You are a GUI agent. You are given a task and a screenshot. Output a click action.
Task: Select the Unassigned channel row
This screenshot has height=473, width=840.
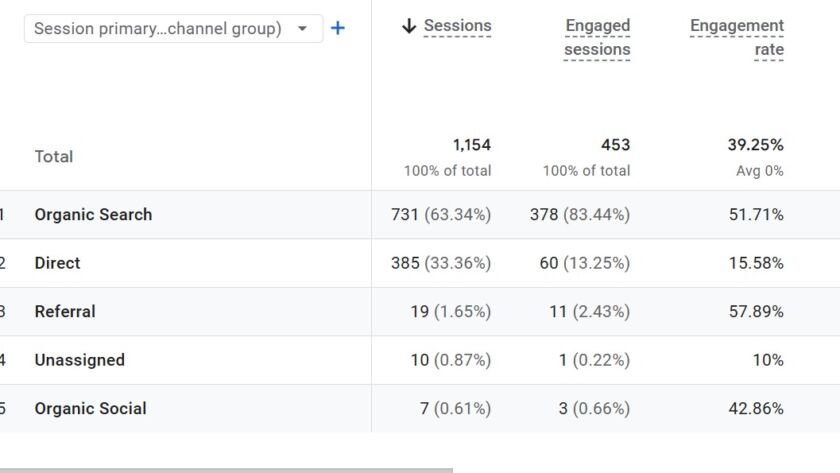point(79,360)
